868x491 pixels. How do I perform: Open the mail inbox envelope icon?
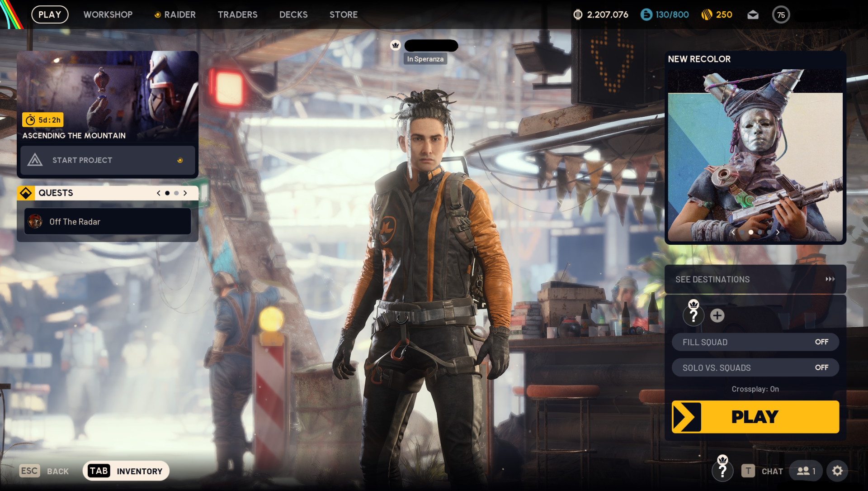753,15
